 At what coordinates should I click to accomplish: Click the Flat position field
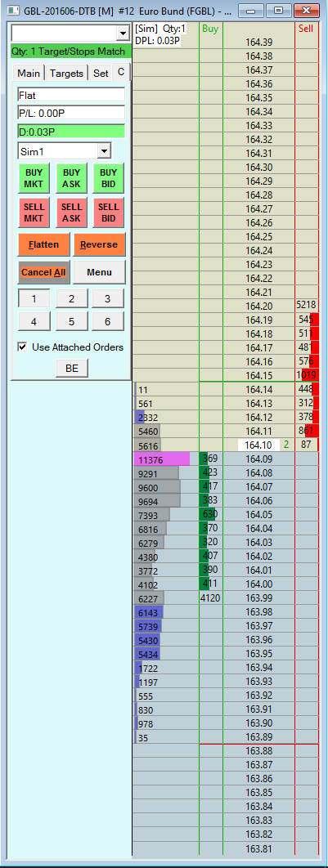(71, 95)
